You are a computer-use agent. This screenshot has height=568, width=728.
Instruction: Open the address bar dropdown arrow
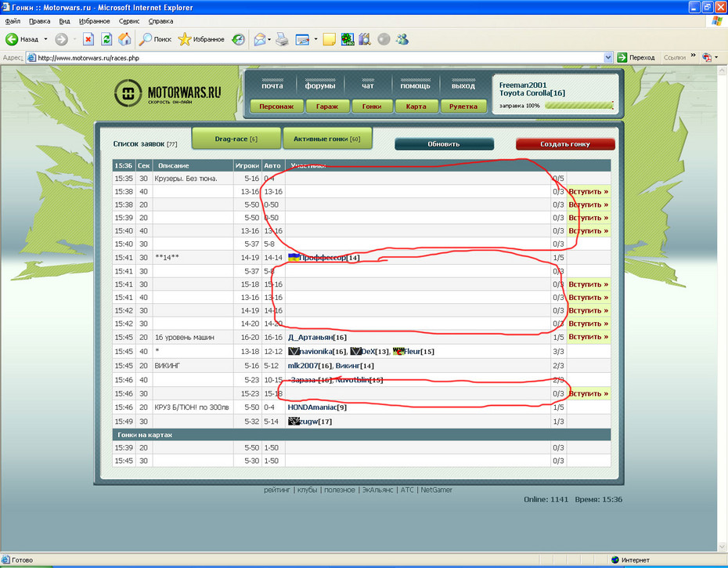(607, 58)
